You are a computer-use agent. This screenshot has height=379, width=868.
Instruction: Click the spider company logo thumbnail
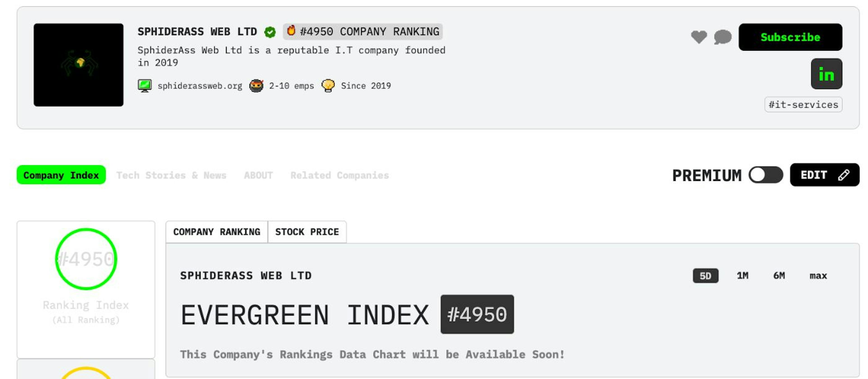[x=78, y=65]
